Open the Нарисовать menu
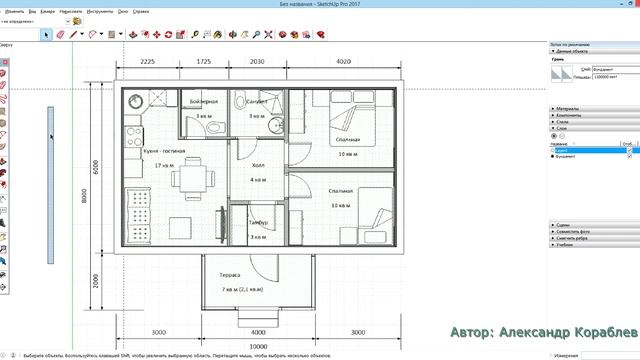The image size is (640, 360). (71, 11)
